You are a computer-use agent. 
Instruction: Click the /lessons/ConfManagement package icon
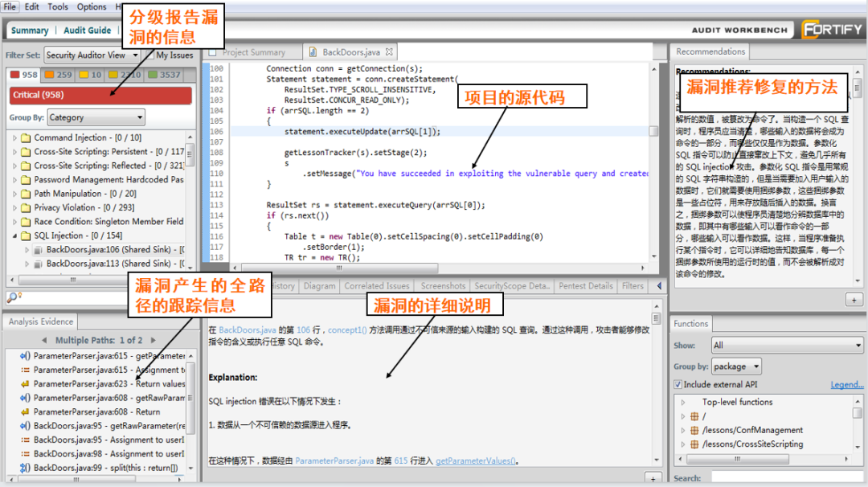tap(694, 430)
